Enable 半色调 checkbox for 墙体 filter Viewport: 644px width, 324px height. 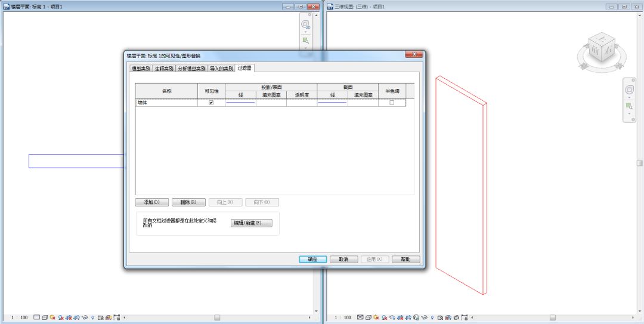click(392, 103)
